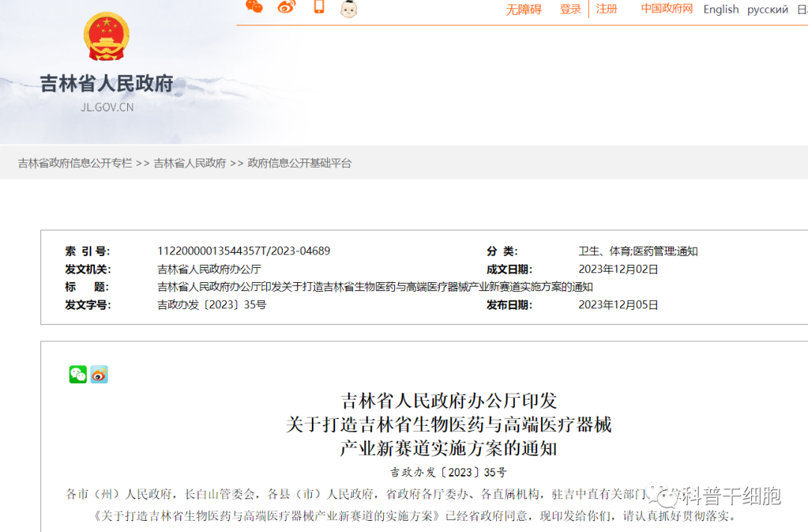808x532 pixels.
Task: Share article via green WeChat icon
Action: (78, 374)
